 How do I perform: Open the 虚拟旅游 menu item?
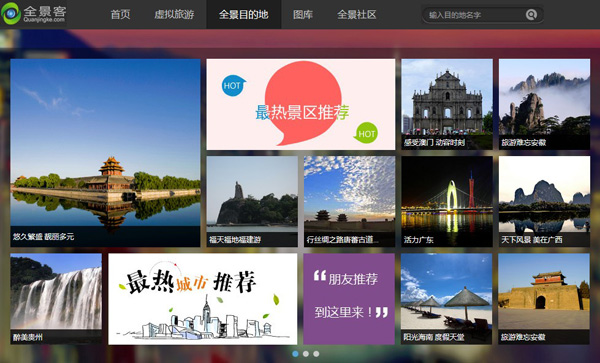pyautogui.click(x=174, y=15)
